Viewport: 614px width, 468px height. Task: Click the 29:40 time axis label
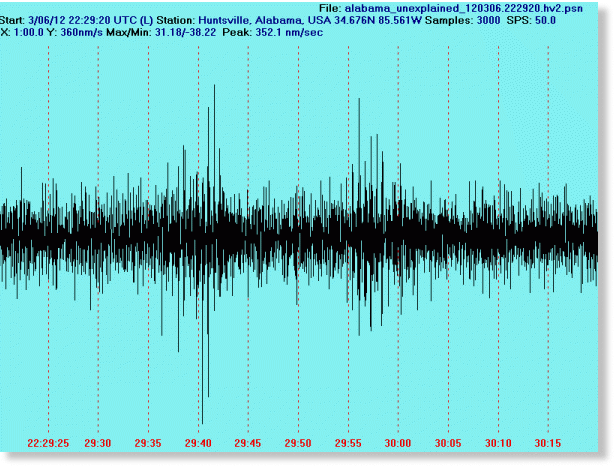198,443
